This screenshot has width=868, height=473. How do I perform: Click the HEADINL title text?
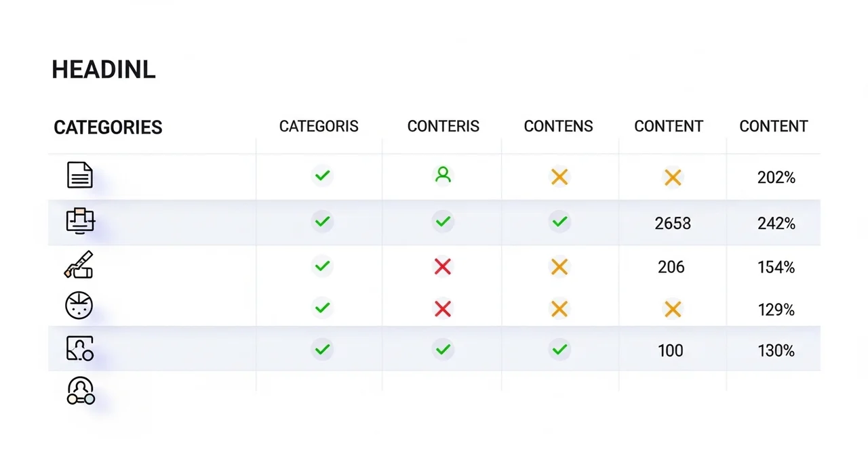pyautogui.click(x=104, y=70)
